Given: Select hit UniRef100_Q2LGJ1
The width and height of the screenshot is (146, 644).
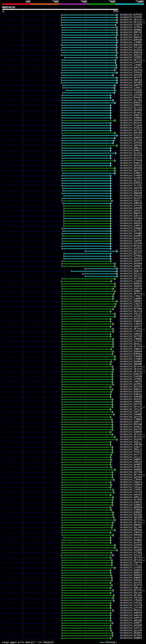Looking at the screenshot, I should (x=131, y=273).
